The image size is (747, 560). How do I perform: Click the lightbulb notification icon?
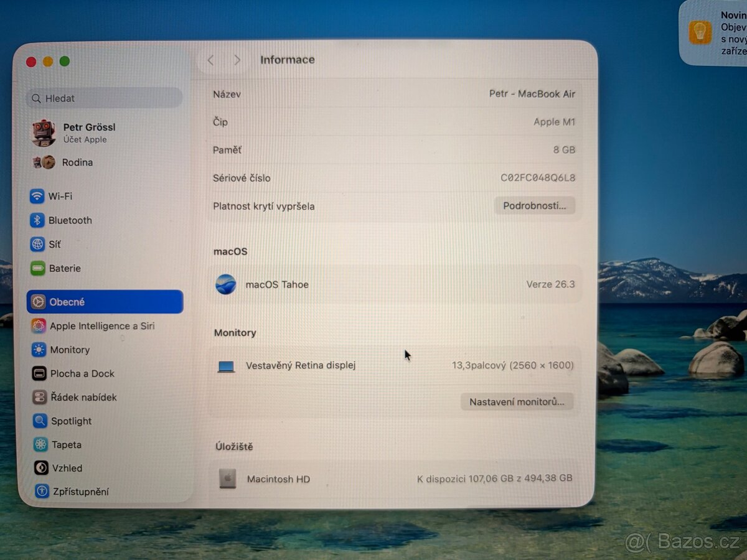coord(700,32)
